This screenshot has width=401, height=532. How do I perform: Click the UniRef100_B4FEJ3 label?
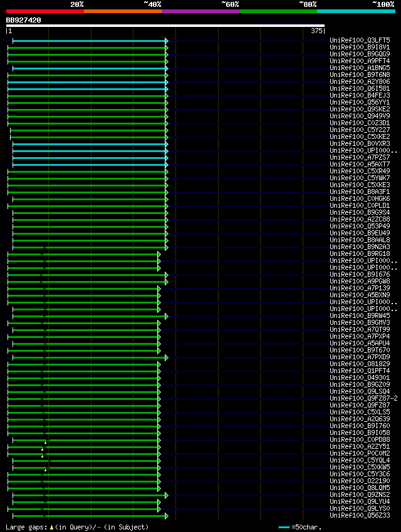tap(360, 95)
